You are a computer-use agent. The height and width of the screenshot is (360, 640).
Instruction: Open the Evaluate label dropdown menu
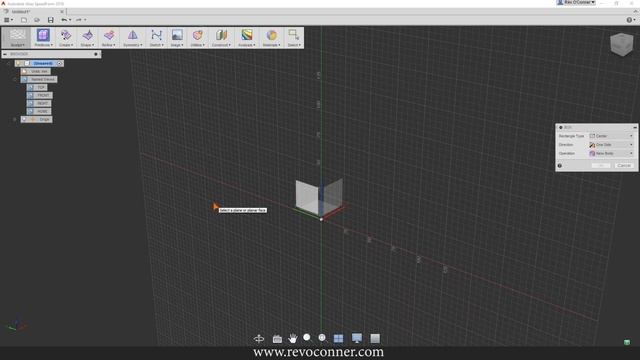247,45
